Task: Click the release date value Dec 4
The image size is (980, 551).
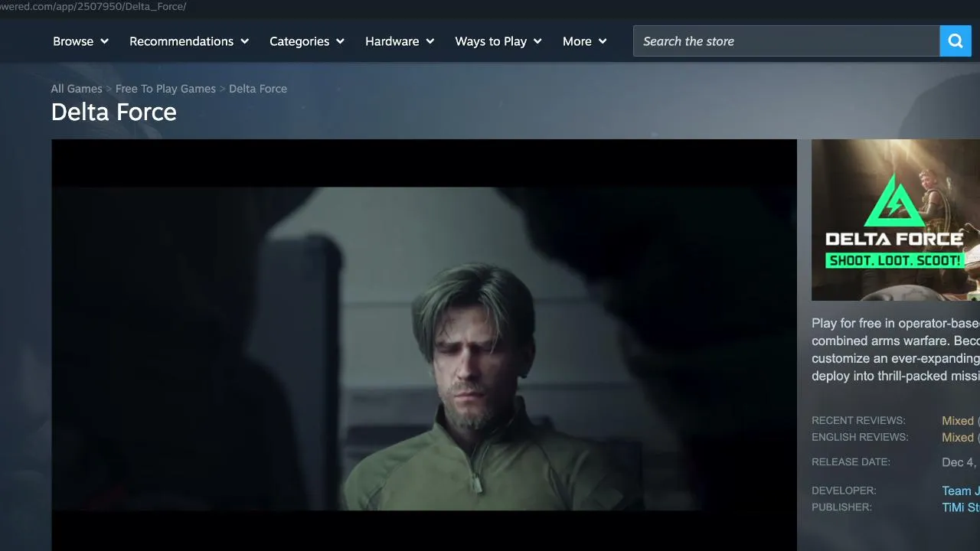Action: 960,462
